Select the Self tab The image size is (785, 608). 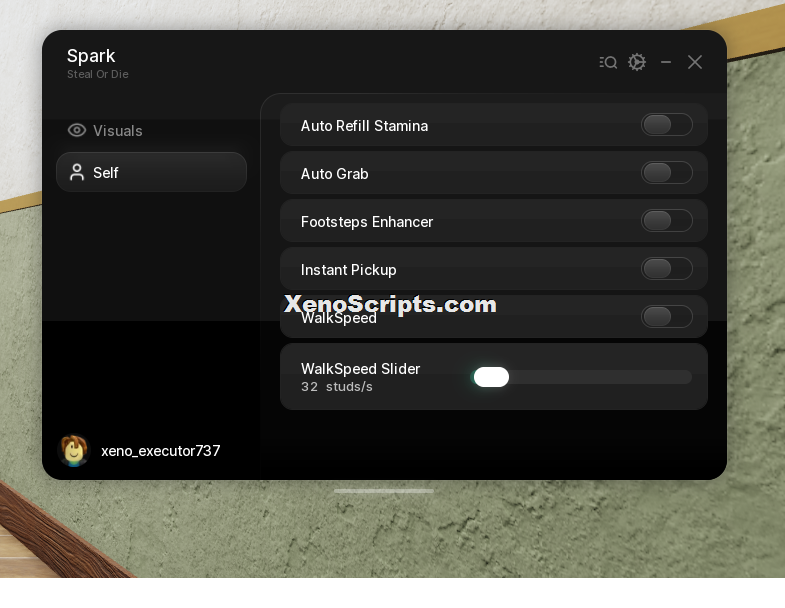click(151, 172)
